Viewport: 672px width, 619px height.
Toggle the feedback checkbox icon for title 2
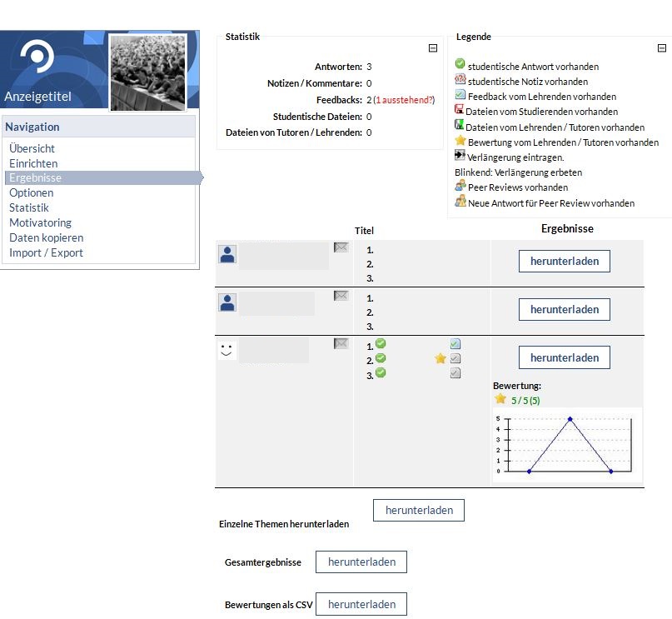(455, 358)
